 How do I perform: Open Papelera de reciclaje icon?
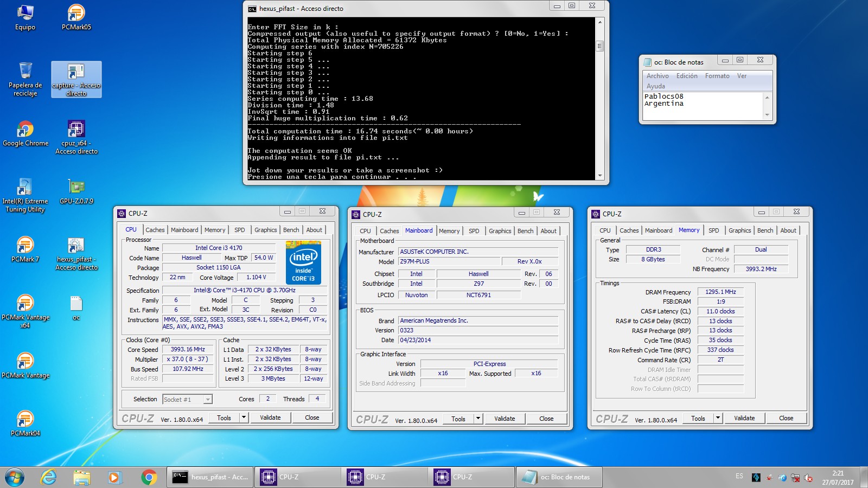25,79
